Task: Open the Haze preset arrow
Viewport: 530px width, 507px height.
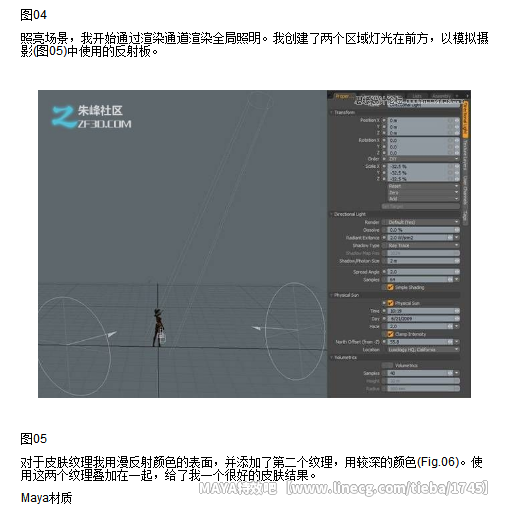Action: coord(457,326)
